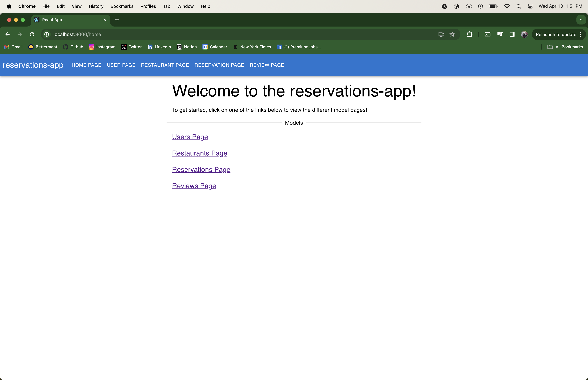Expand the tab search dropdown chevron
The image size is (588, 380).
[581, 20]
